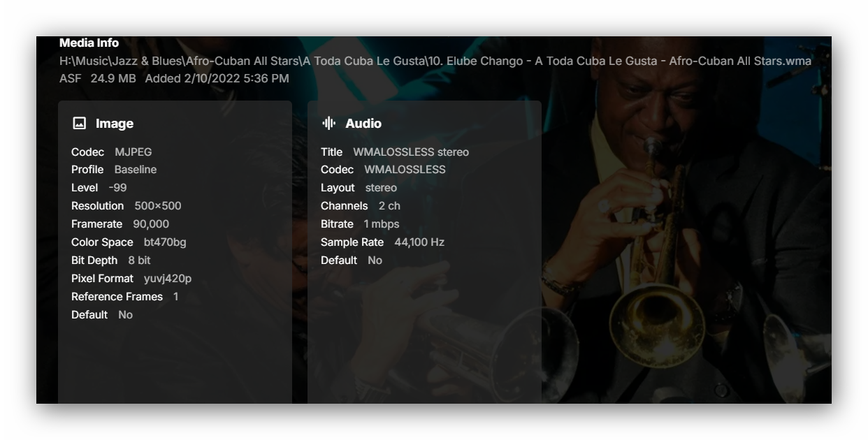
Task: Select the bt470bg color space value
Action: click(x=165, y=242)
